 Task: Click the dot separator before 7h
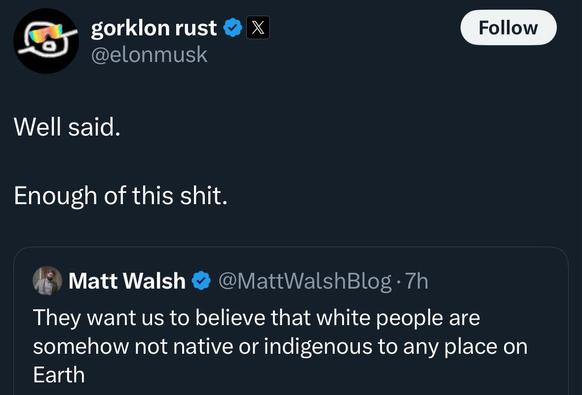coord(398,282)
